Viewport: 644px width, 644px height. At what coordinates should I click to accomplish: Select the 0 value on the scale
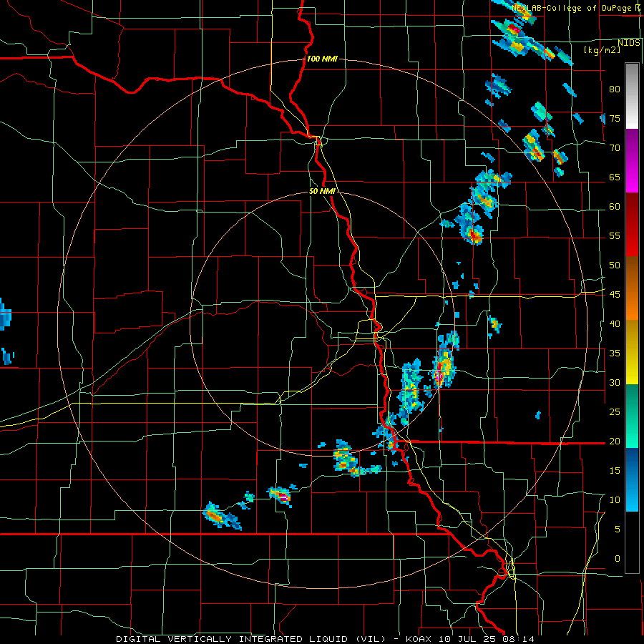coord(617,559)
